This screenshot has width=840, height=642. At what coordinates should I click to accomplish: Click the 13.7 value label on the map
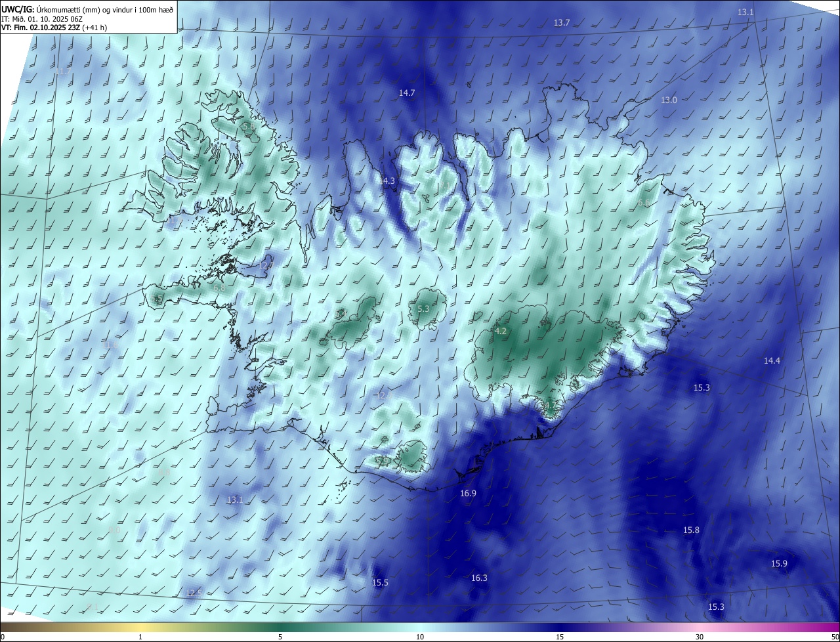coord(562,23)
